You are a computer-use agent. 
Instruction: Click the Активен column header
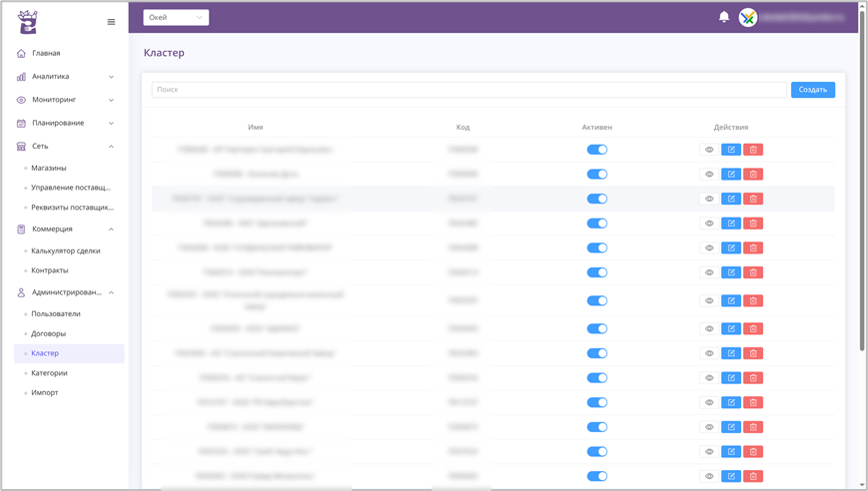pos(596,127)
